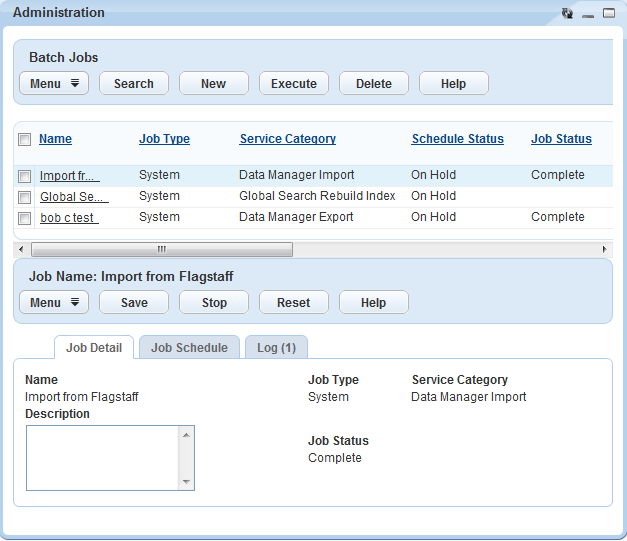This screenshot has height=541, width=627.
Task: Open the Log (1) tab
Action: (x=276, y=348)
